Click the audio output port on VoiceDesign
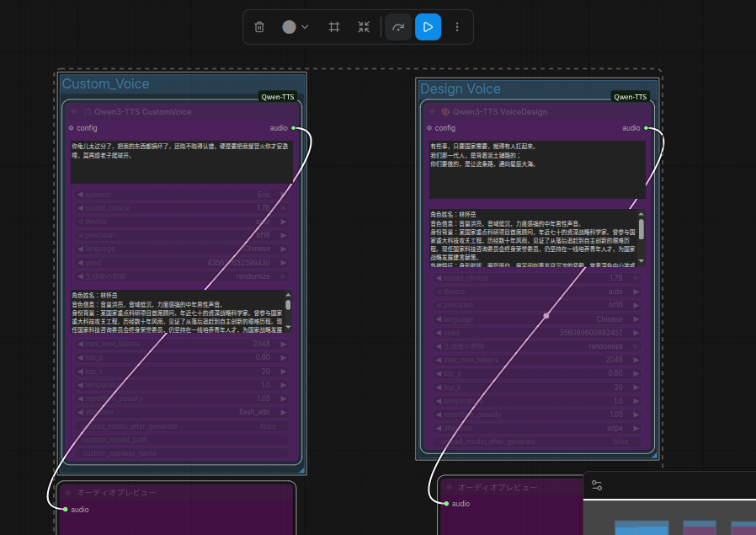Image resolution: width=756 pixels, height=535 pixels. [x=646, y=128]
